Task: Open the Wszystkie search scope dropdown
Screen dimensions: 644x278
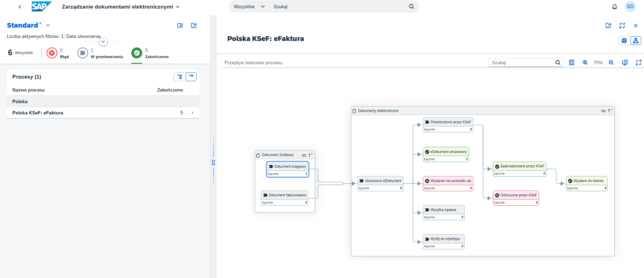Action: [249, 6]
